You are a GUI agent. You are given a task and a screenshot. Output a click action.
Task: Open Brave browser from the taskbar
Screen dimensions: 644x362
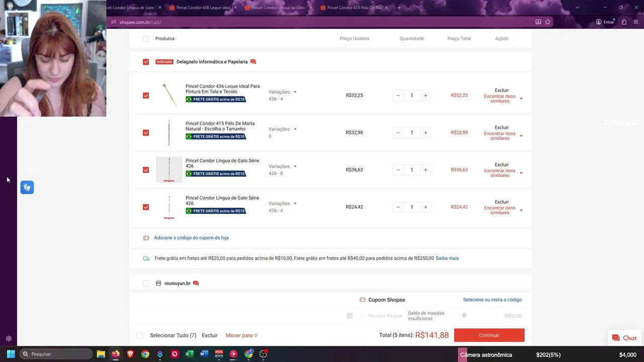click(130, 354)
